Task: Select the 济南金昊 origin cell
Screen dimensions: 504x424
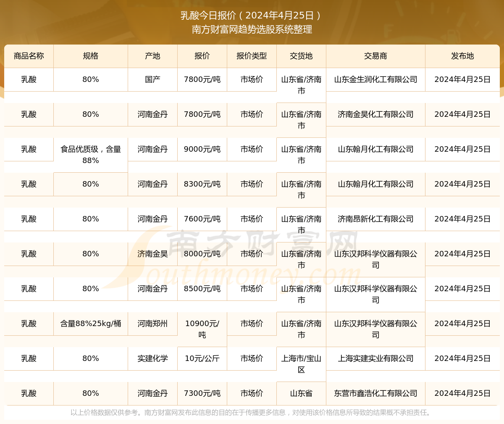Action: click(x=153, y=254)
